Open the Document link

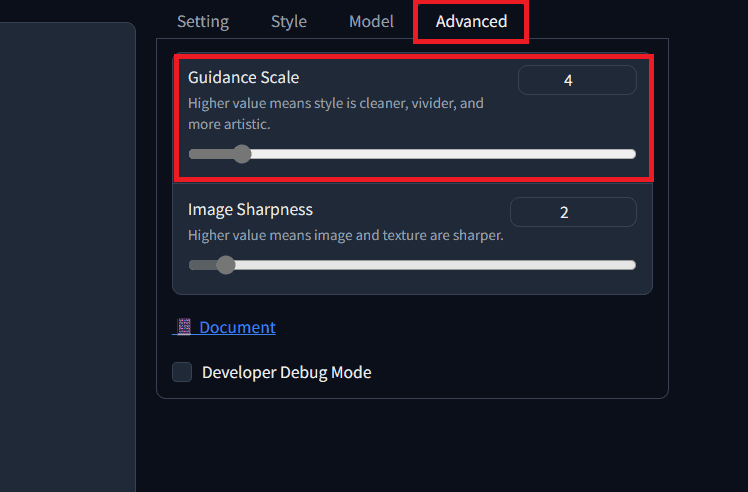tap(237, 327)
